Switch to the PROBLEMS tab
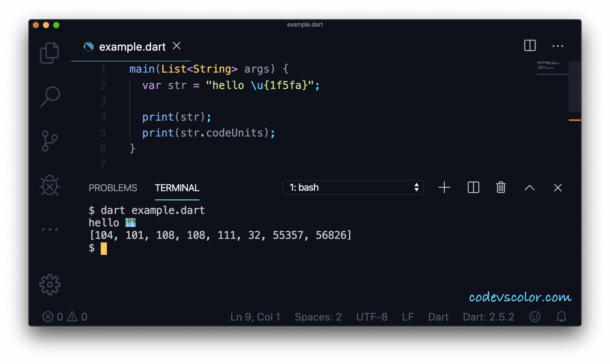The image size is (610, 364). (x=113, y=188)
